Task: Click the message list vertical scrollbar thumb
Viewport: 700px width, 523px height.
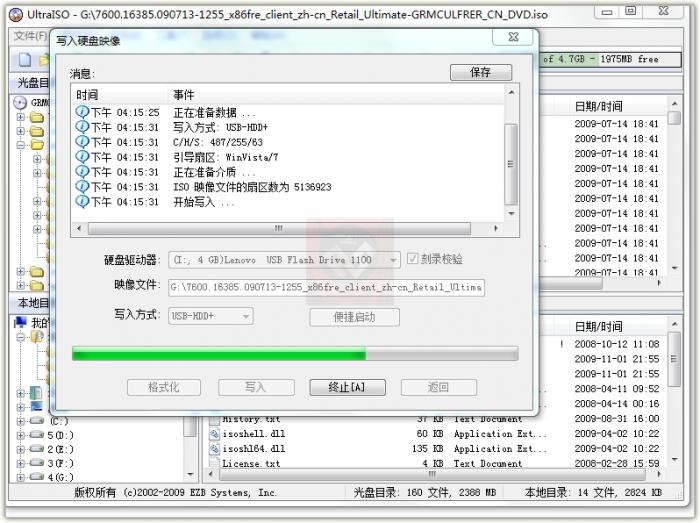Action: point(511,164)
